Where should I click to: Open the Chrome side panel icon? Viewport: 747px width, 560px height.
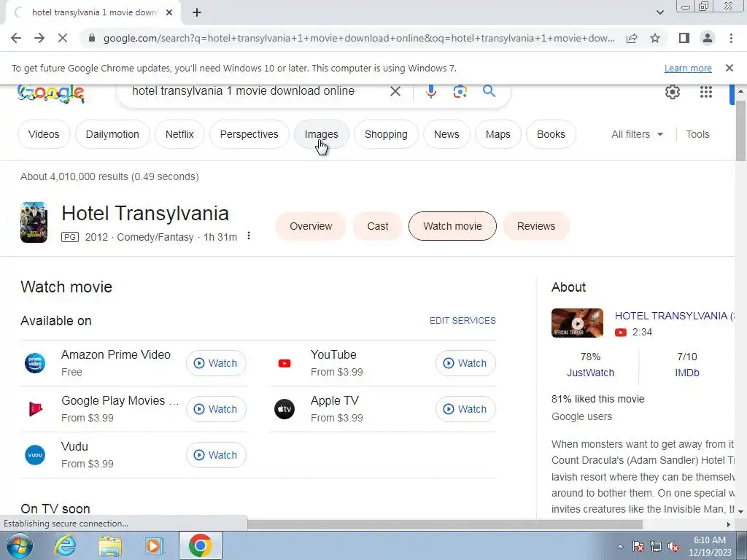[684, 38]
